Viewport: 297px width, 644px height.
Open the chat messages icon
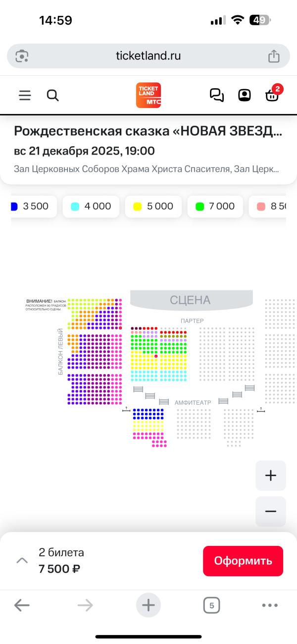click(x=217, y=95)
